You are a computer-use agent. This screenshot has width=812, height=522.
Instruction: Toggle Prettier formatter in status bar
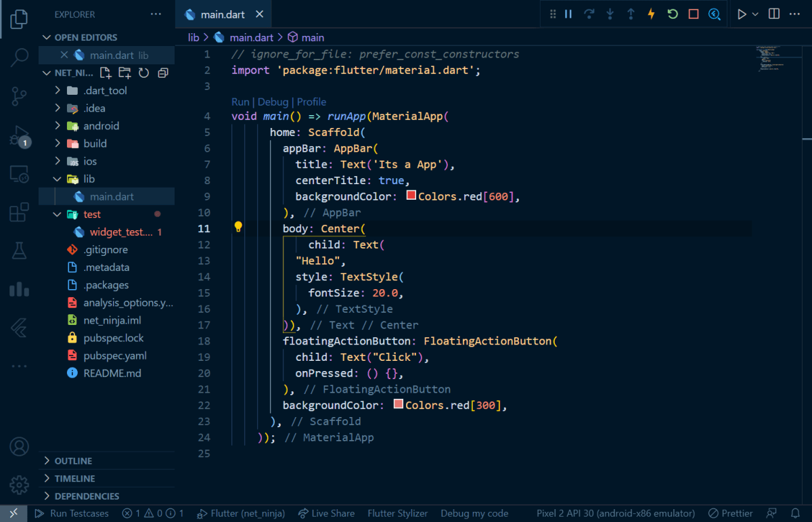[730, 514]
